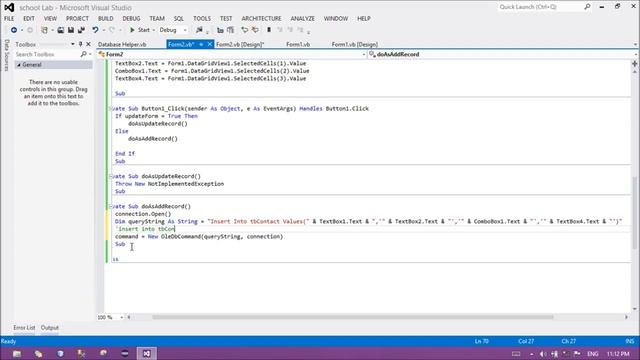Image resolution: width=640 pixels, height=360 pixels.
Task: Close the Toolbox panel
Action: (x=88, y=44)
